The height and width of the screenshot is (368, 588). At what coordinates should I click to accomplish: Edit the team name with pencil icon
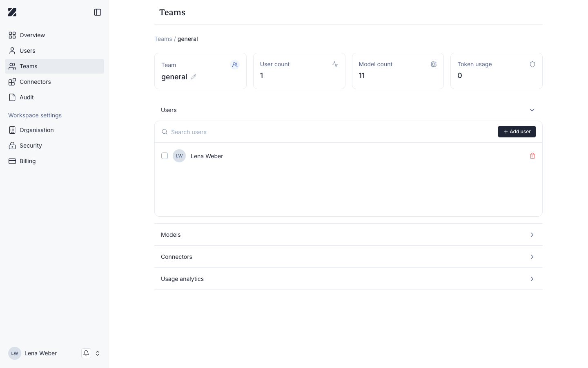pos(194,77)
